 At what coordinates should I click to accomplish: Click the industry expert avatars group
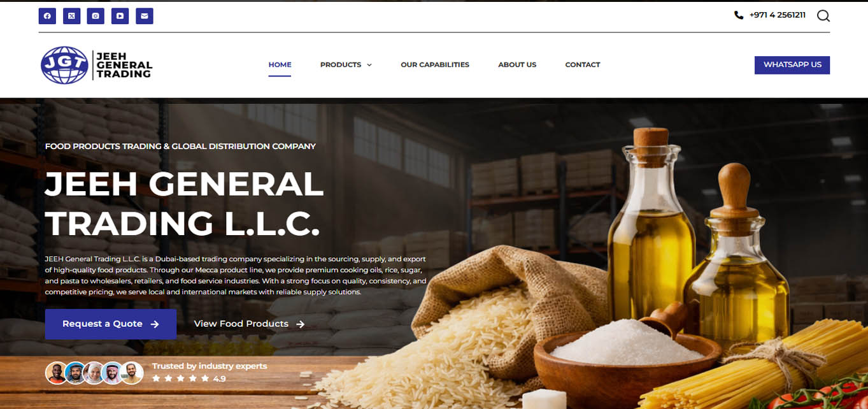click(x=95, y=373)
